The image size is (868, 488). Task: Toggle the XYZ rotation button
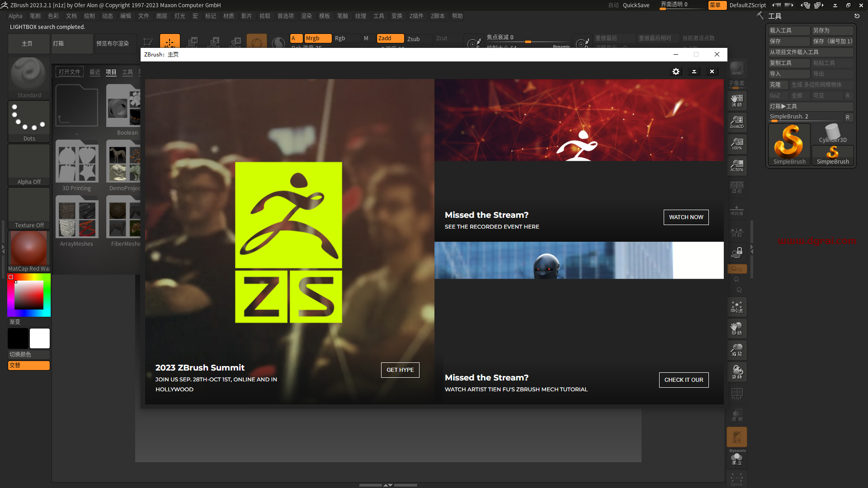click(736, 269)
